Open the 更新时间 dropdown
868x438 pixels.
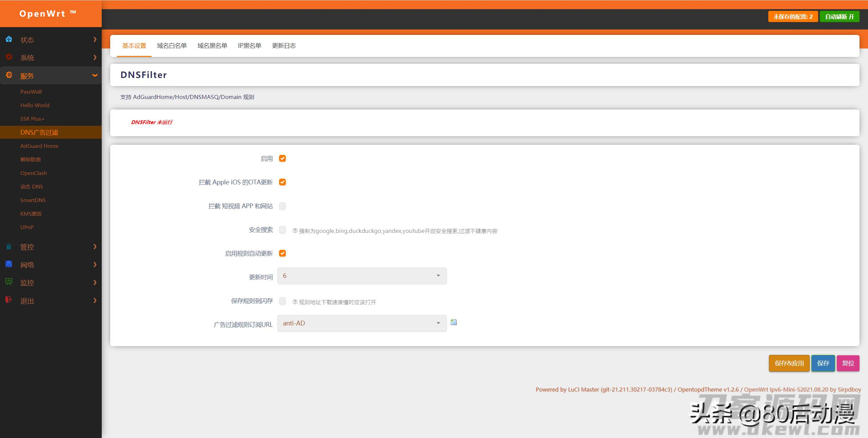click(362, 276)
